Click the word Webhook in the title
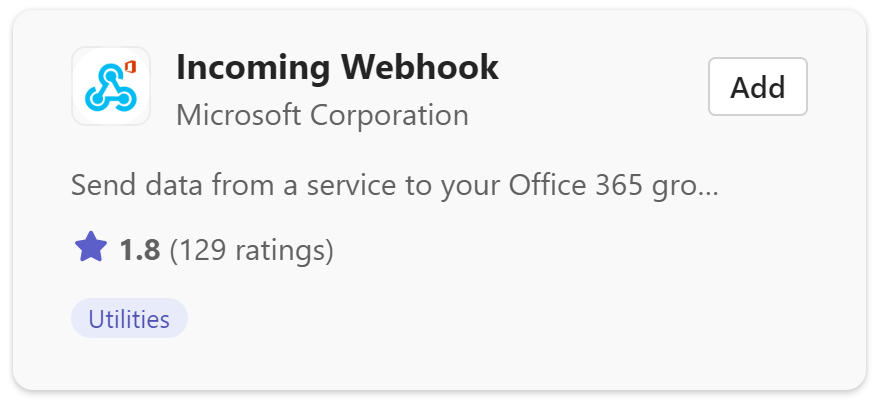888x403 pixels. pyautogui.click(x=420, y=67)
